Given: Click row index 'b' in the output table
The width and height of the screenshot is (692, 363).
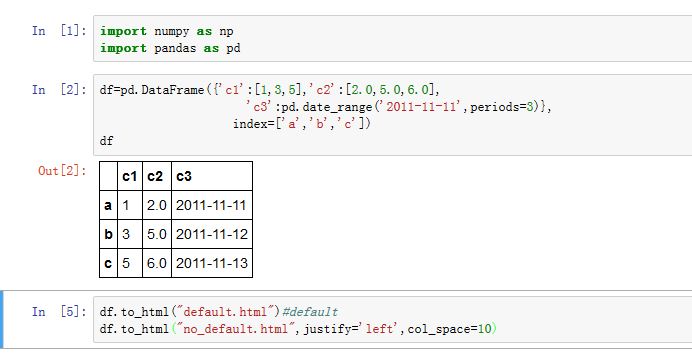Looking at the screenshot, I should pos(108,234).
